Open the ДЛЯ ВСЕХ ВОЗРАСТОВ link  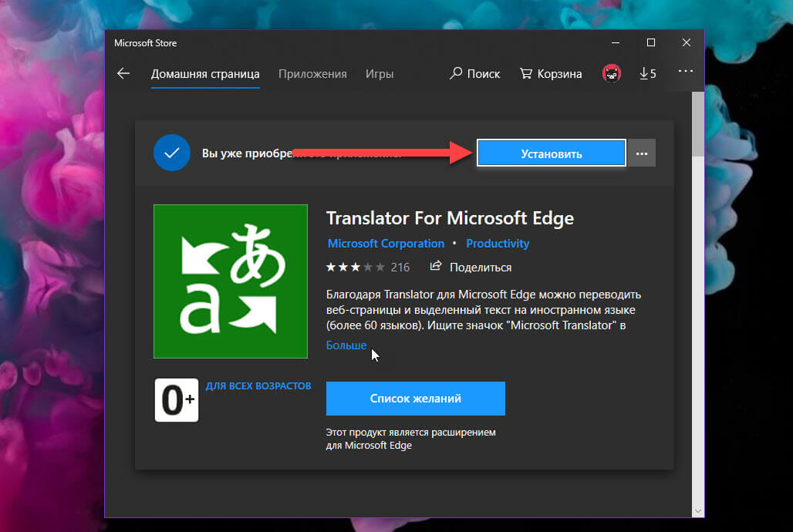(258, 386)
